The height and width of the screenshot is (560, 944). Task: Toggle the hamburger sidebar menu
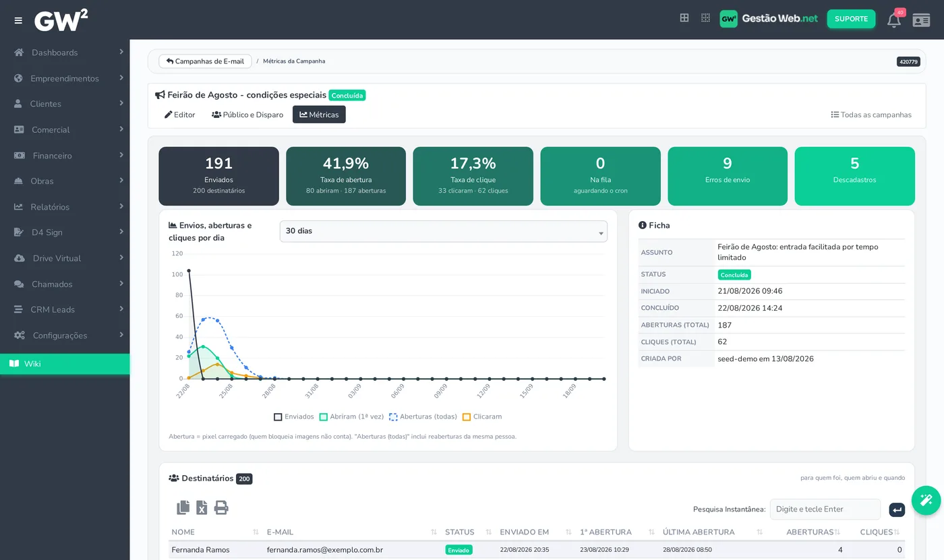click(x=18, y=20)
